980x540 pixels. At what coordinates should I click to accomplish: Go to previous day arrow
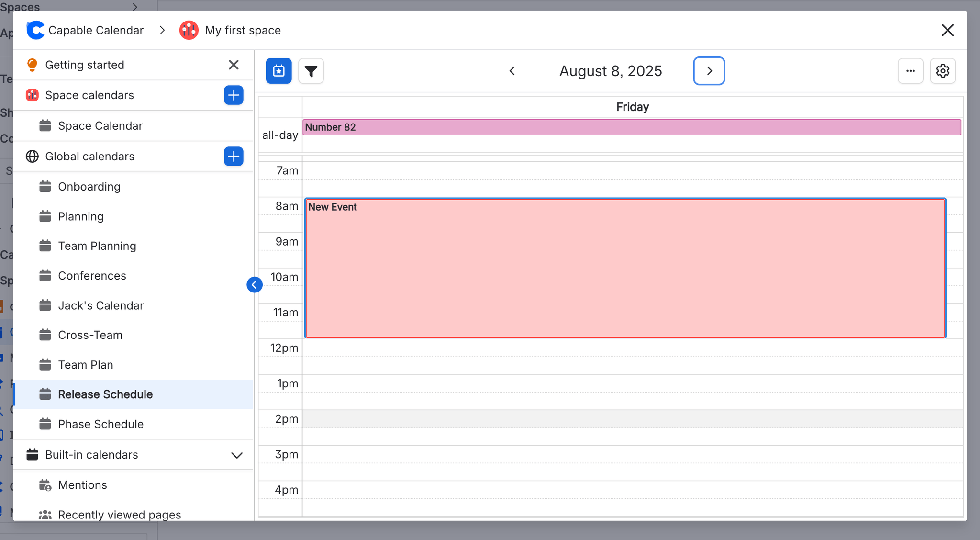pos(512,71)
